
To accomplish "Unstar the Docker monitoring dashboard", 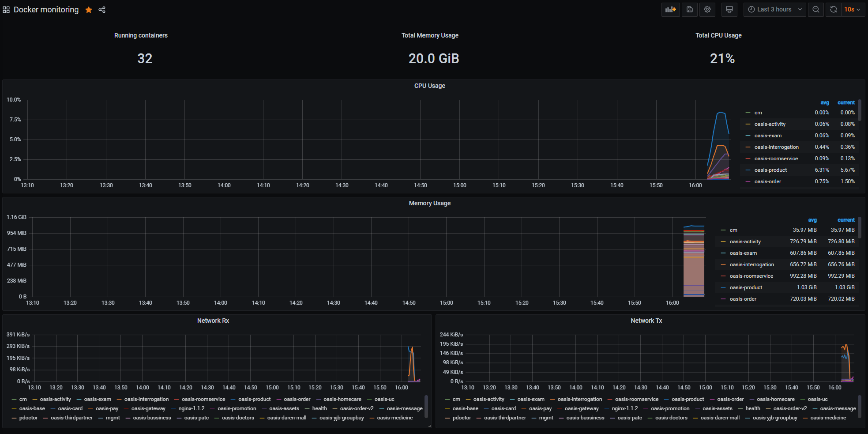I will (x=89, y=10).
